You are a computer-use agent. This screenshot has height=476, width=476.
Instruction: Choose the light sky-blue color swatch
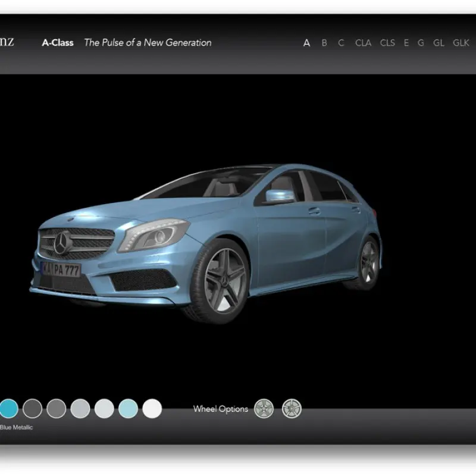[128, 408]
